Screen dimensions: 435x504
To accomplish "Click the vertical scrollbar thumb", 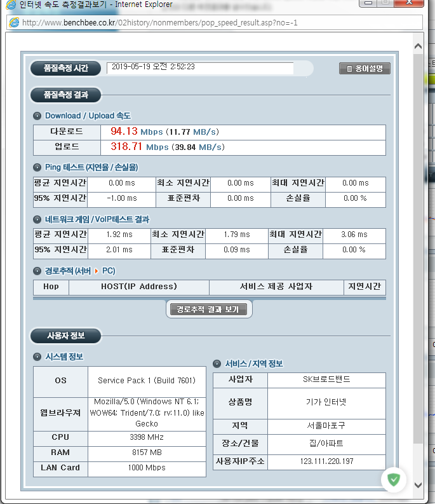I will pyautogui.click(x=418, y=248).
